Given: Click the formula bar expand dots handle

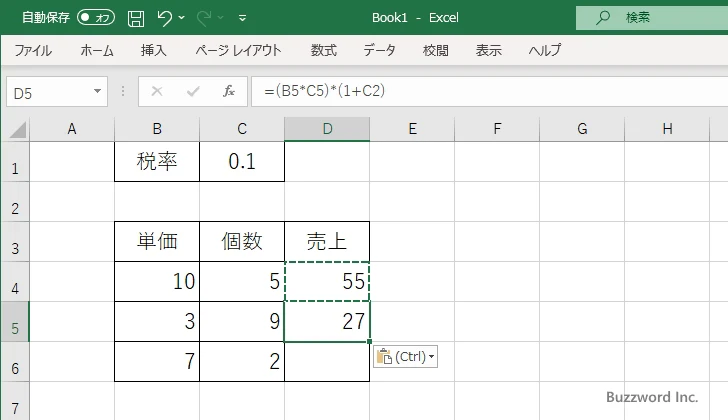Looking at the screenshot, I should (123, 91).
